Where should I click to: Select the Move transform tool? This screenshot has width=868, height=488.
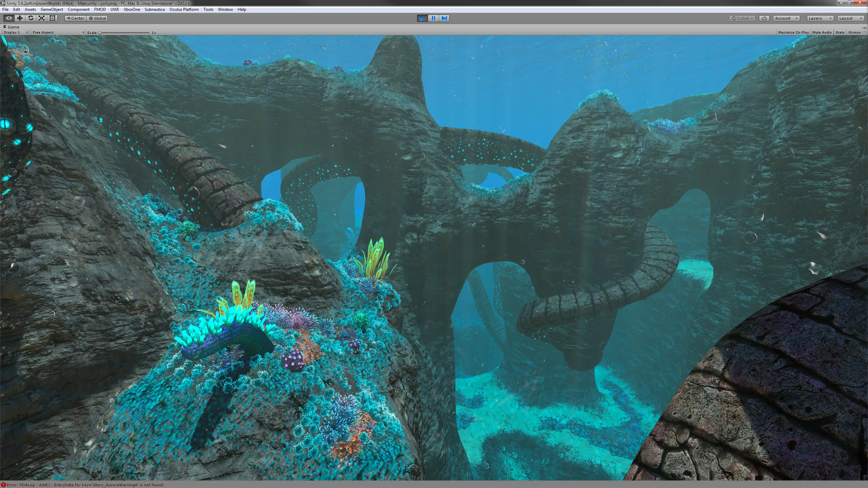point(20,18)
